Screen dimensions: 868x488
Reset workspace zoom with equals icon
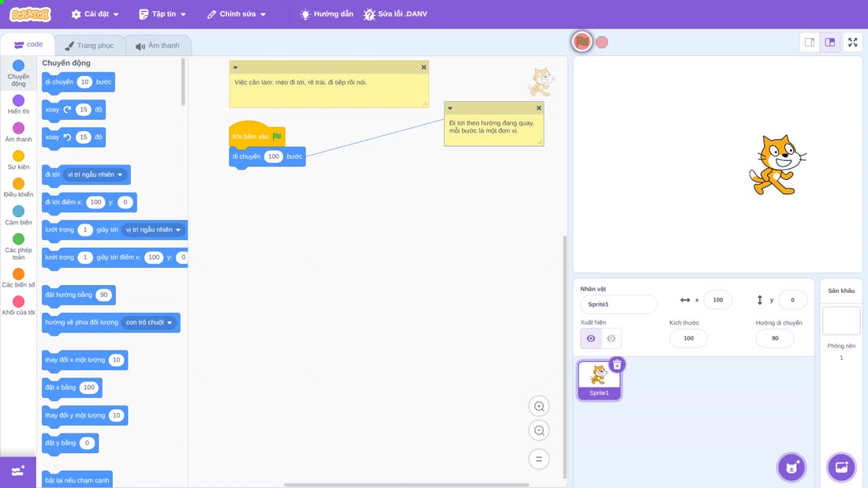[x=539, y=459]
